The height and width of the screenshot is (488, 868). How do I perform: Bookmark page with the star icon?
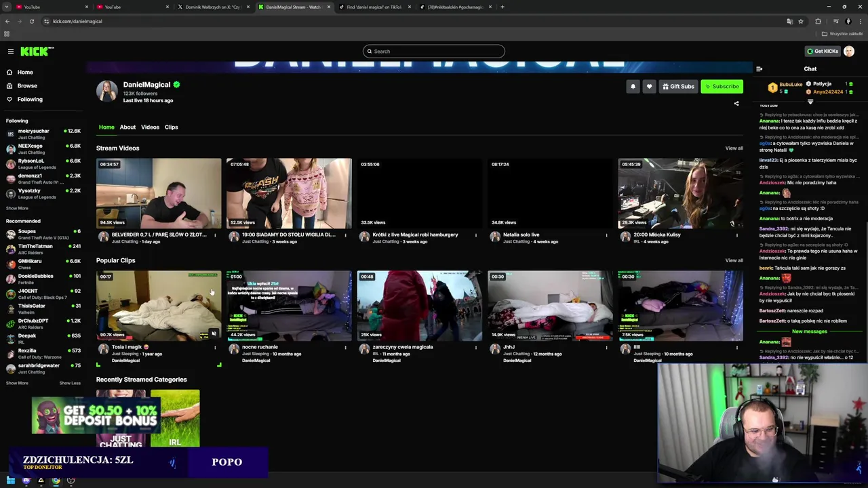pos(801,21)
